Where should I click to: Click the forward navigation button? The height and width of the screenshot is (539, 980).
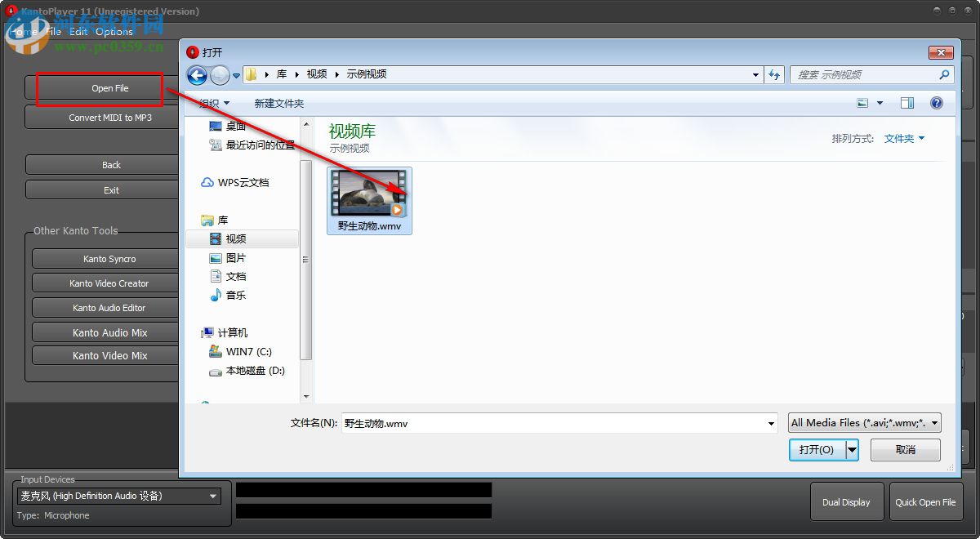220,75
